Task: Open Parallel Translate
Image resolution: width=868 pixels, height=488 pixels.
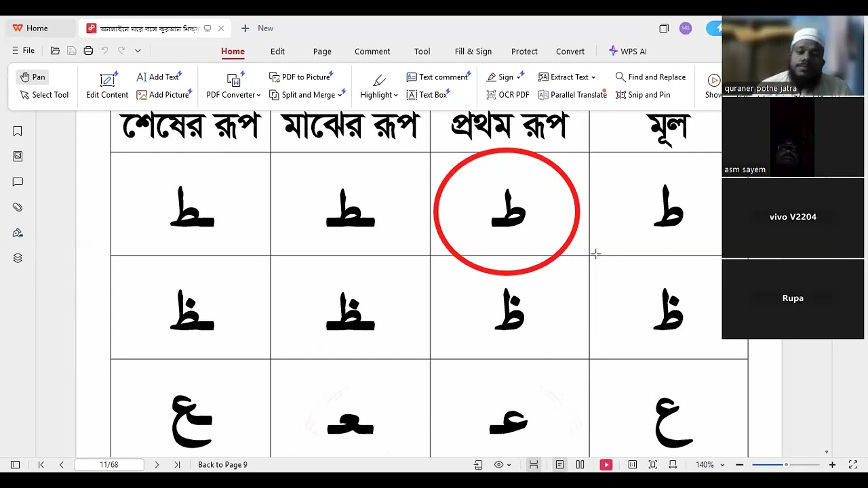Action: [x=572, y=95]
